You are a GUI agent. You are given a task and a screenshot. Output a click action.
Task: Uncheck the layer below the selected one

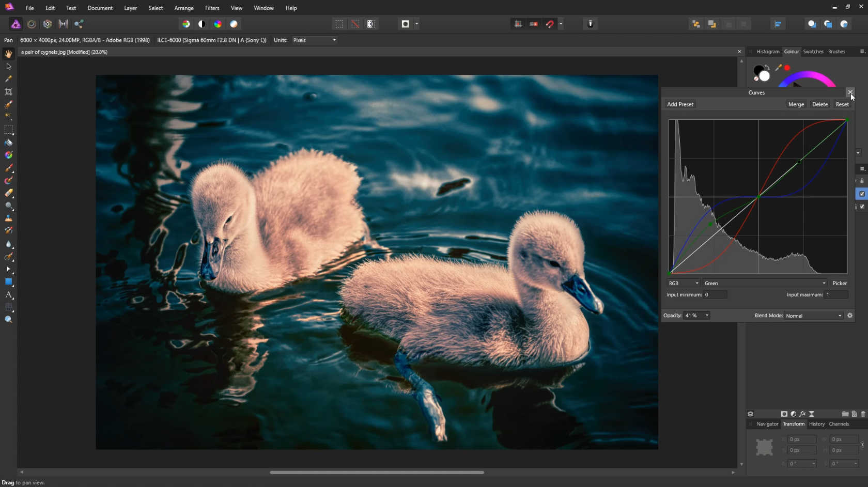pyautogui.click(x=862, y=207)
